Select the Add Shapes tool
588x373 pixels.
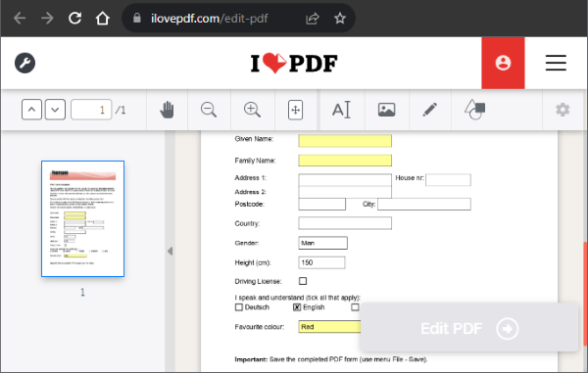tap(474, 110)
